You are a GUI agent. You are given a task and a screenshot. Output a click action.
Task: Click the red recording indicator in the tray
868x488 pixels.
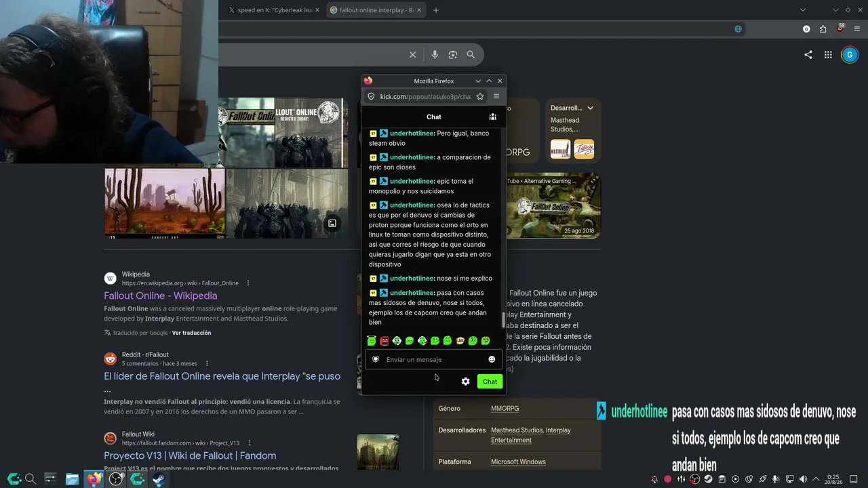(668, 479)
